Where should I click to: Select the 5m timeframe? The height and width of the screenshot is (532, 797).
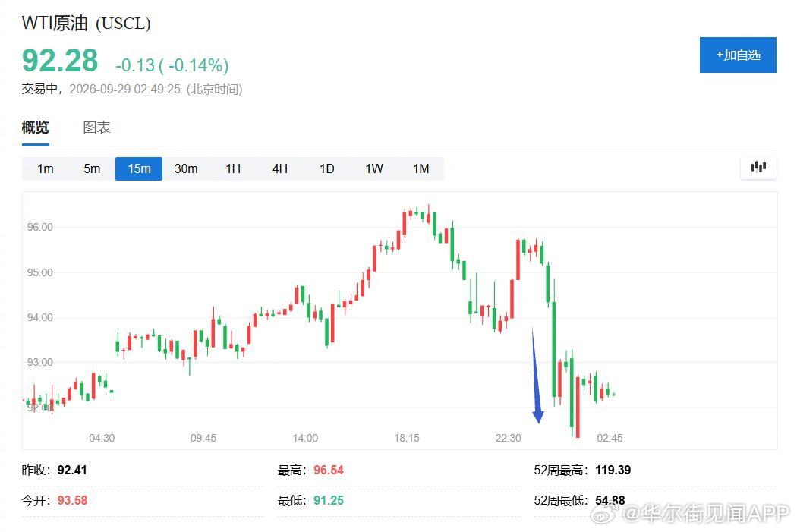[92, 168]
